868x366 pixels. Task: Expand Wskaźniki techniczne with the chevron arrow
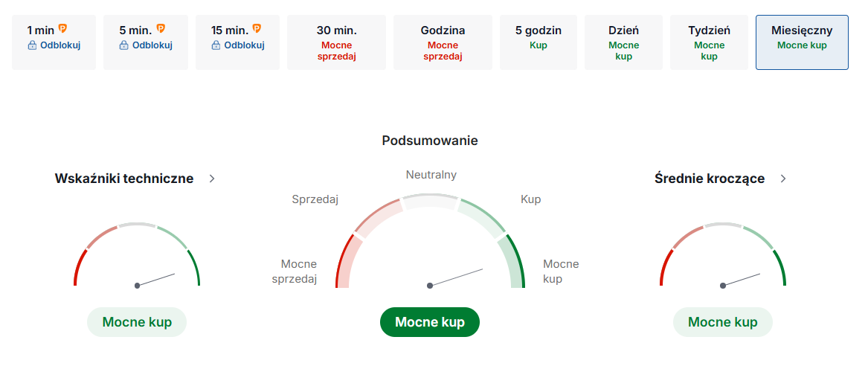pos(212,179)
